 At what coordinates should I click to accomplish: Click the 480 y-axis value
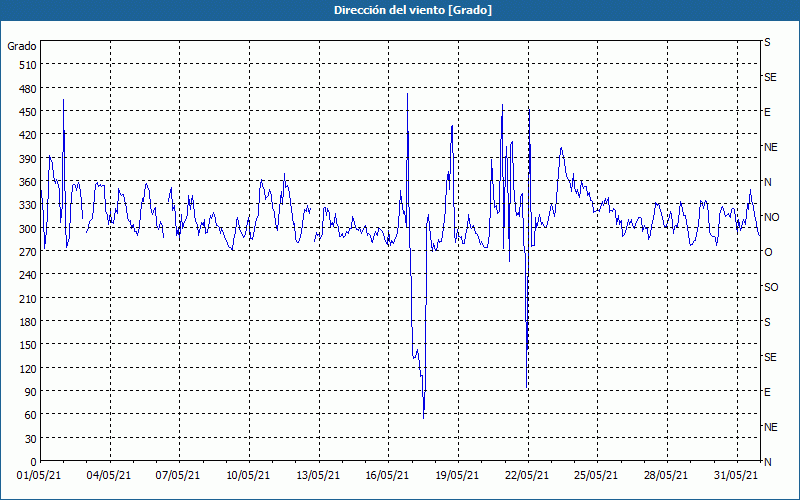click(28, 89)
